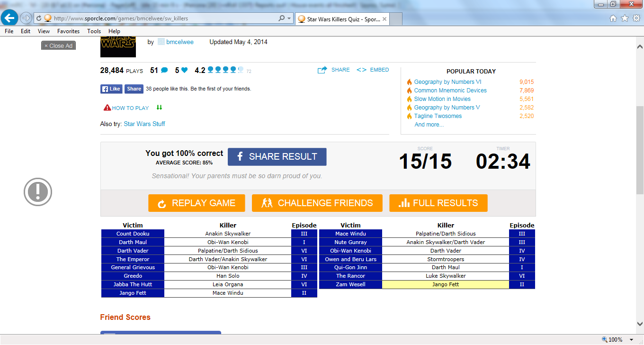This screenshot has height=345, width=644.
Task: Open the zoom level dropdown arrow
Action: (x=632, y=340)
